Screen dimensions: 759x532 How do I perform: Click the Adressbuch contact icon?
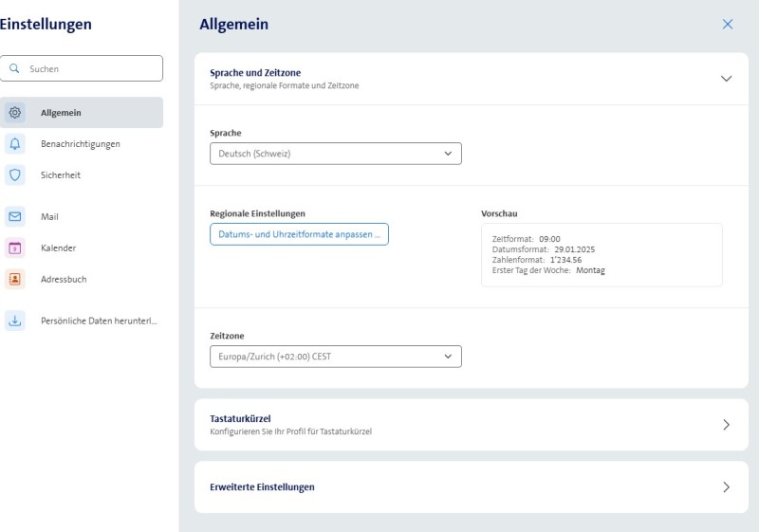click(15, 280)
